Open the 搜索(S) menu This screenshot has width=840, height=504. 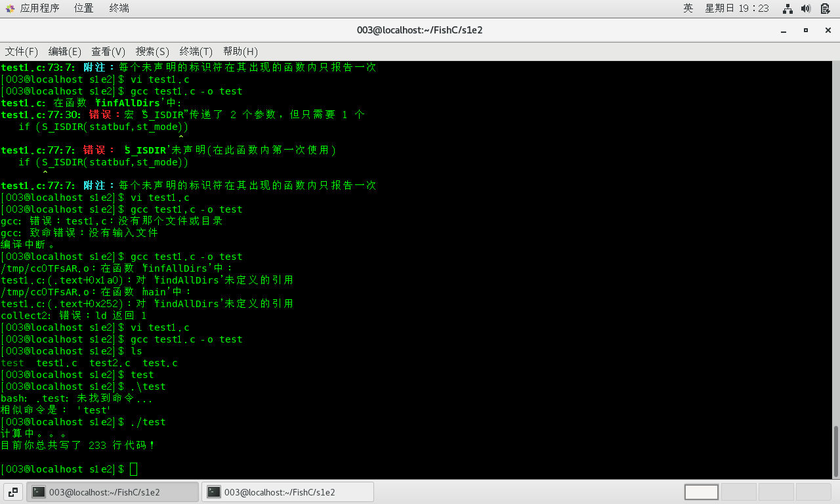pyautogui.click(x=152, y=51)
